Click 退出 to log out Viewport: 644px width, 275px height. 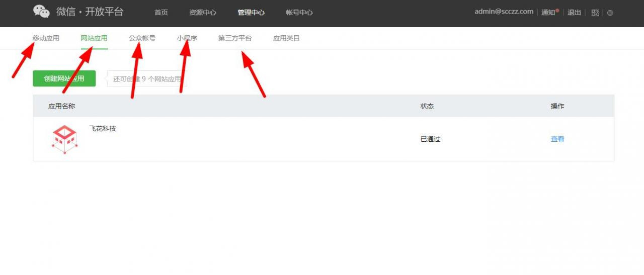[x=574, y=13]
